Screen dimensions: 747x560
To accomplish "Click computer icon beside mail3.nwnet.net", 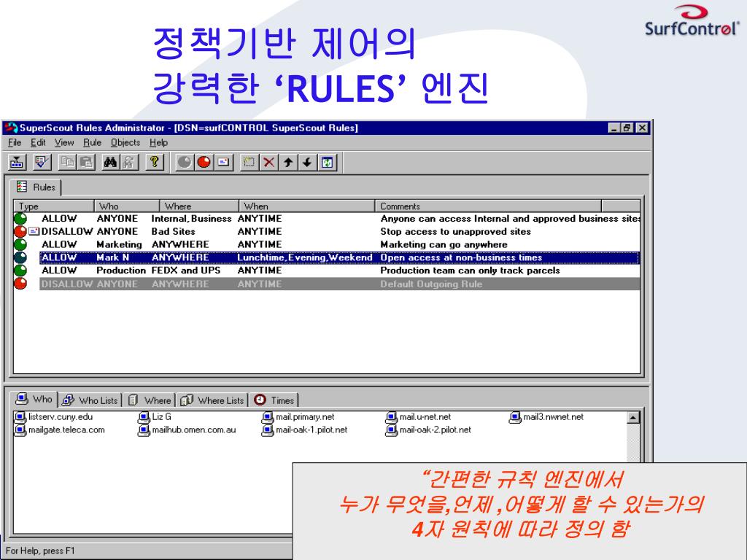I will pos(515,417).
